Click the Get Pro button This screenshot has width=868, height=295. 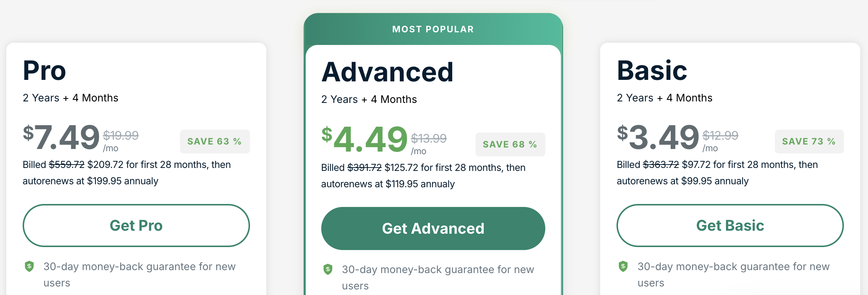[136, 226]
